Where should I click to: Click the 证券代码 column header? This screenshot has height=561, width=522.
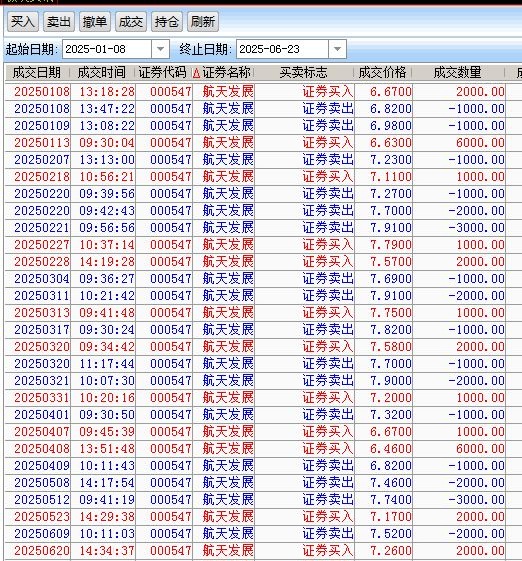pyautogui.click(x=163, y=73)
